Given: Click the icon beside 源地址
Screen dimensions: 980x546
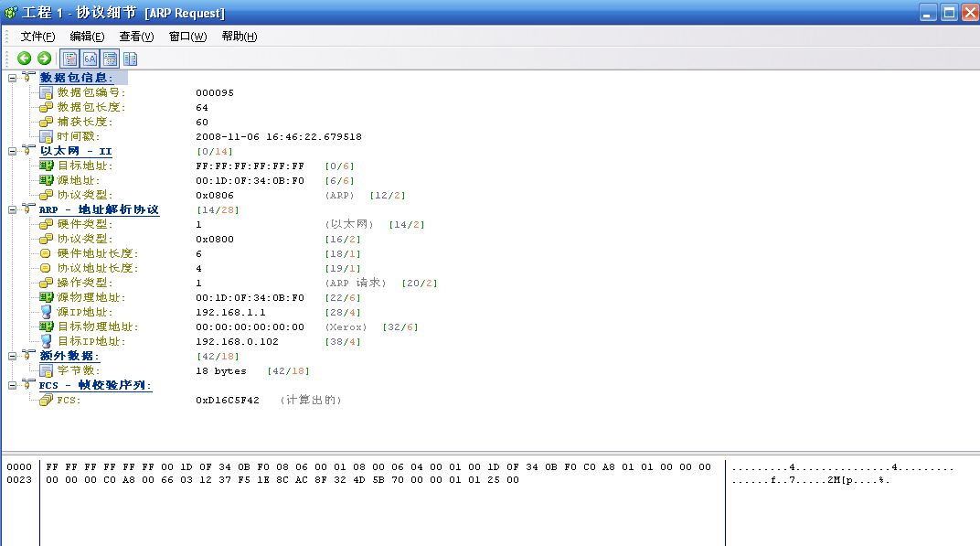Looking at the screenshot, I should [47, 180].
